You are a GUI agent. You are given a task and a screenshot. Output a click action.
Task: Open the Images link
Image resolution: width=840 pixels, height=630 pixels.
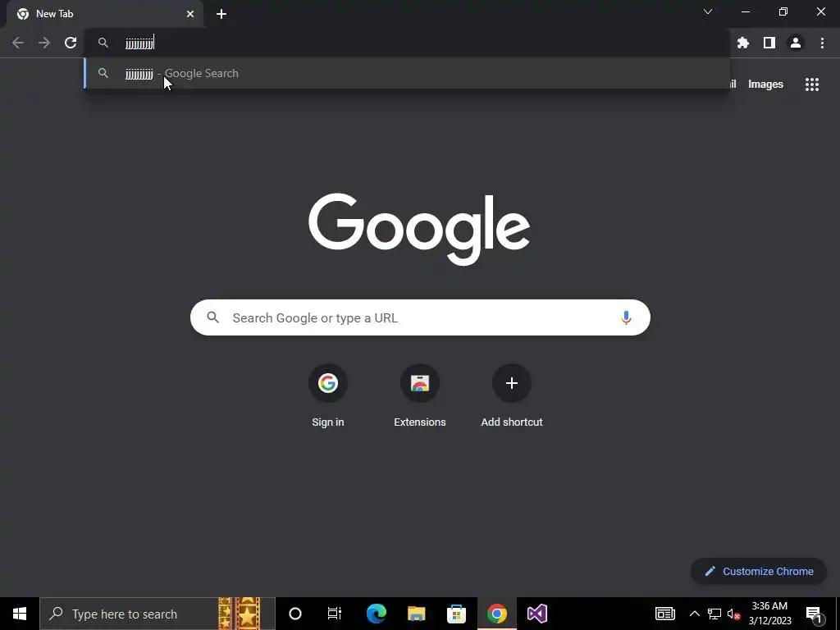(x=765, y=84)
